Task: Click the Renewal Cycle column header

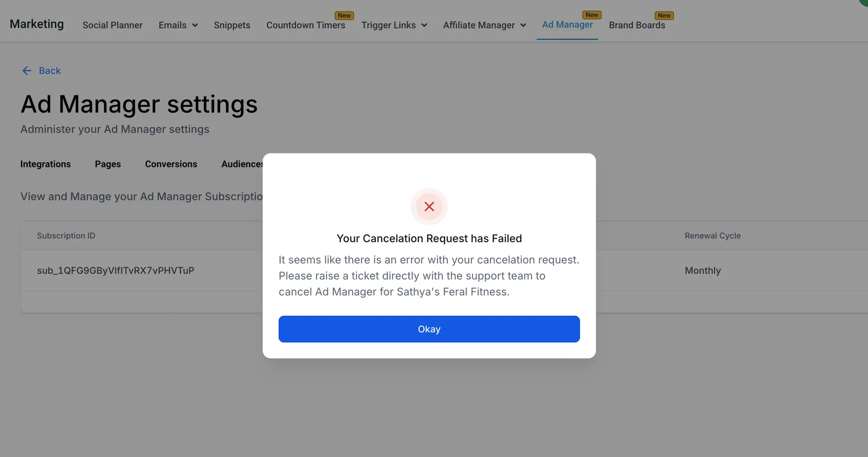Action: point(712,236)
